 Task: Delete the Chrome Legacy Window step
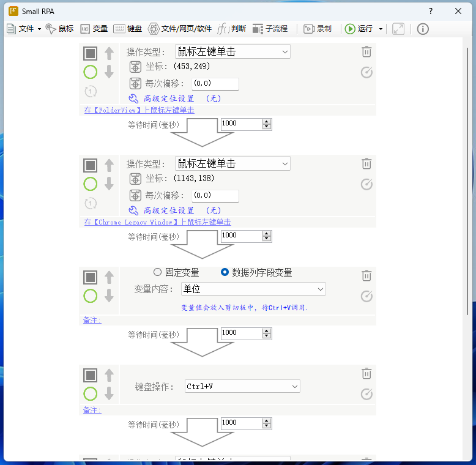click(x=366, y=163)
